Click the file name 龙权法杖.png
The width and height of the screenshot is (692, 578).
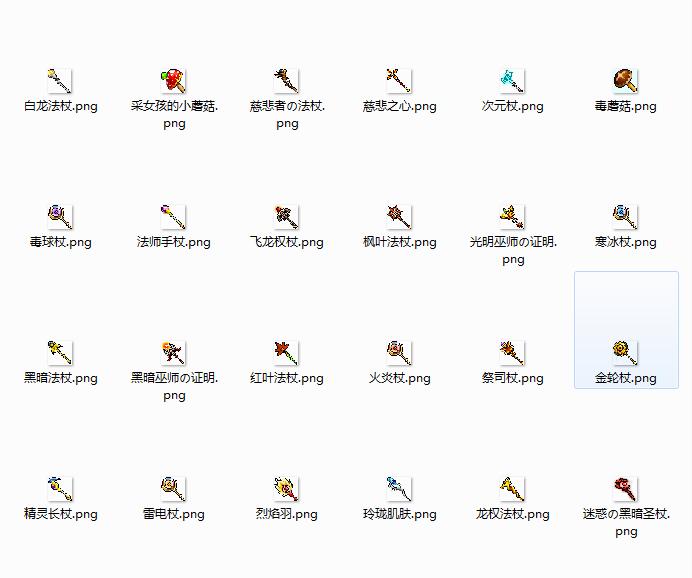512,514
